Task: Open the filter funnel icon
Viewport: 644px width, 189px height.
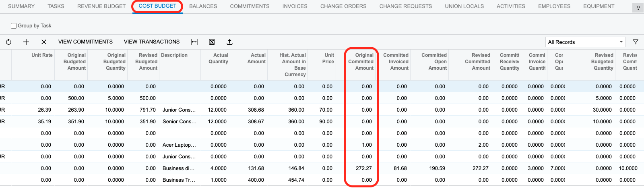Action: 636,42
